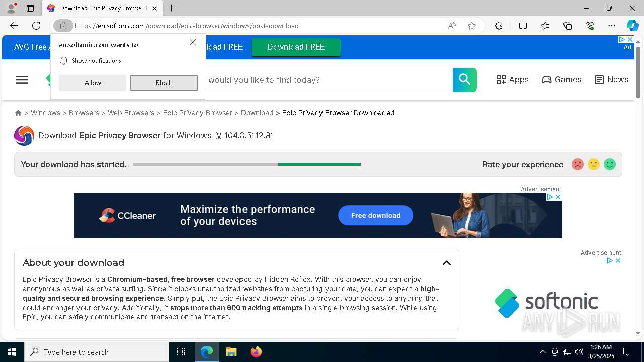Open Softonic hamburger menu
Screen dimensions: 644x362
(x=22, y=80)
